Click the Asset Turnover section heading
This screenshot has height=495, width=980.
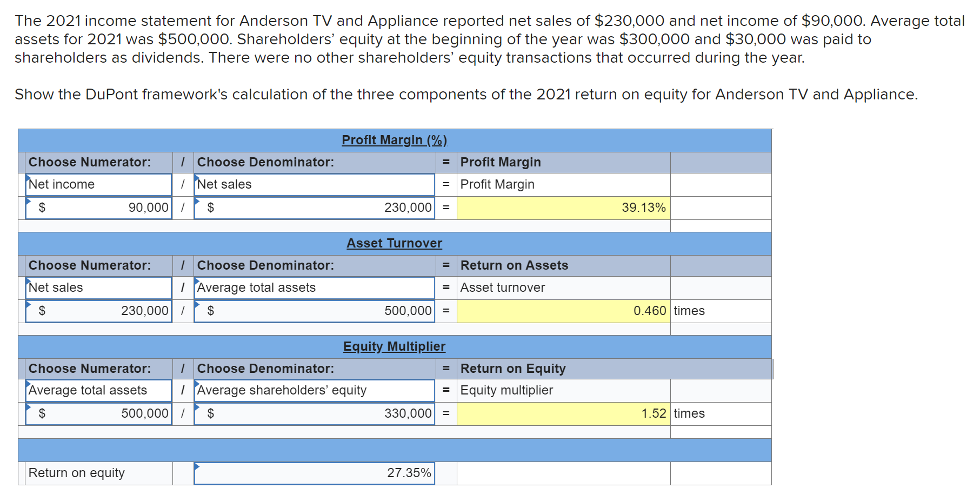394,243
